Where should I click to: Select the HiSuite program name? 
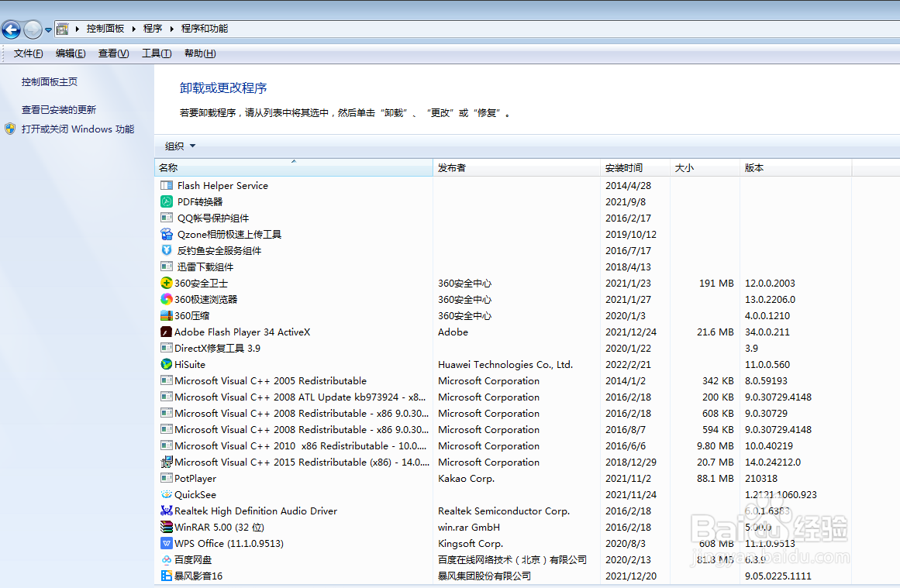tap(190, 364)
